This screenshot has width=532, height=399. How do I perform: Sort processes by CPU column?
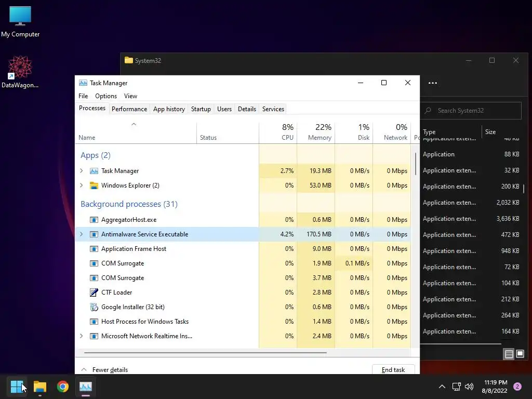[278, 132]
